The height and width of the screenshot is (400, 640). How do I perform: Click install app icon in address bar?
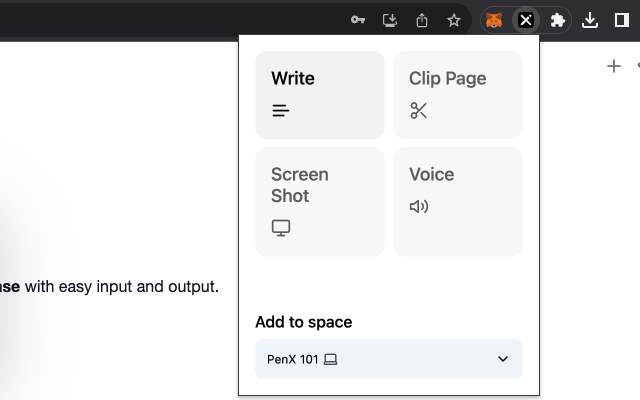click(390, 20)
